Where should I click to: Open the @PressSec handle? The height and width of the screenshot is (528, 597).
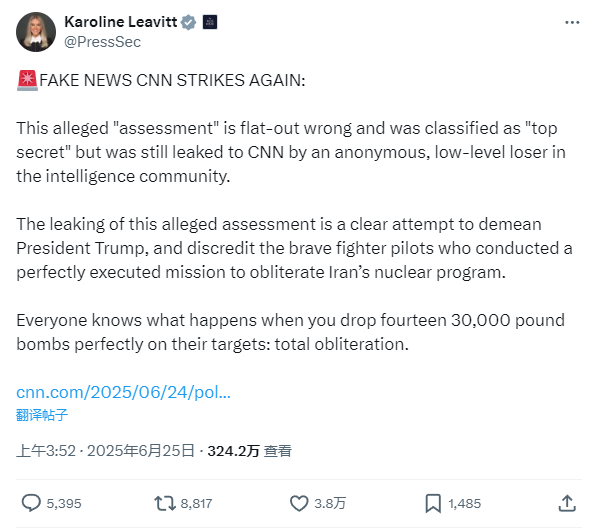coord(102,42)
